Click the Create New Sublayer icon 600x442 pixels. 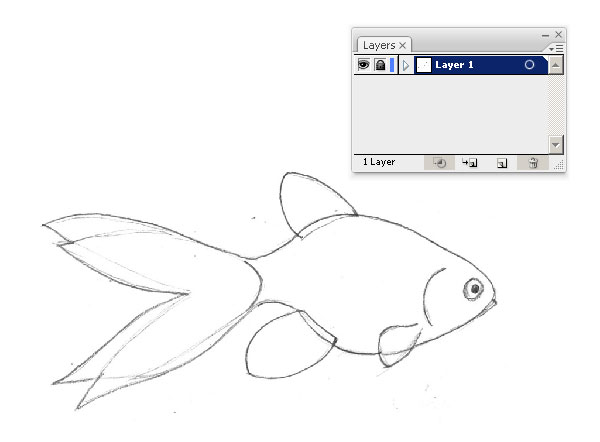pyautogui.click(x=470, y=163)
